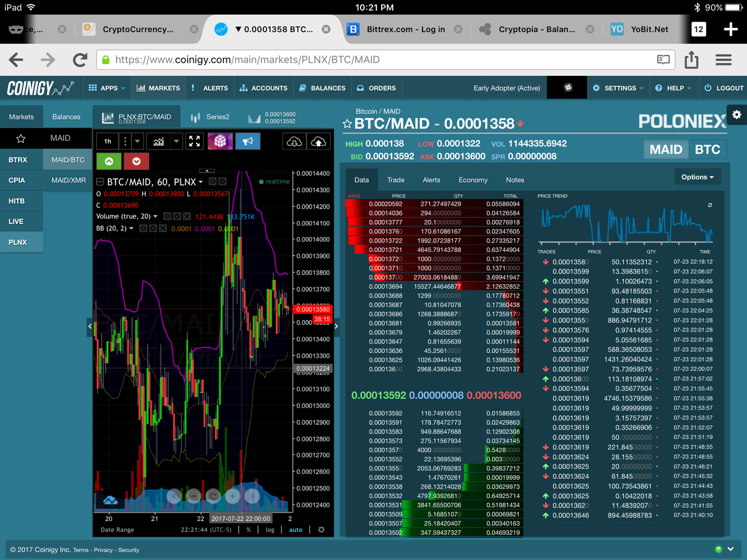Switch to the Trade tab
747x560 pixels.
point(396,180)
